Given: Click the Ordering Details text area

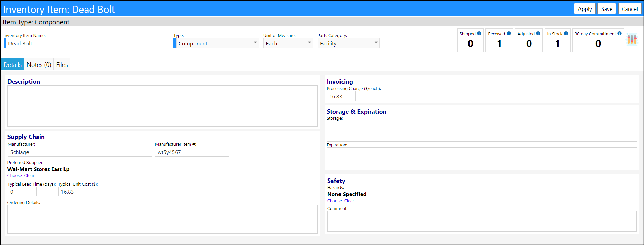Looking at the screenshot, I should tap(163, 219).
